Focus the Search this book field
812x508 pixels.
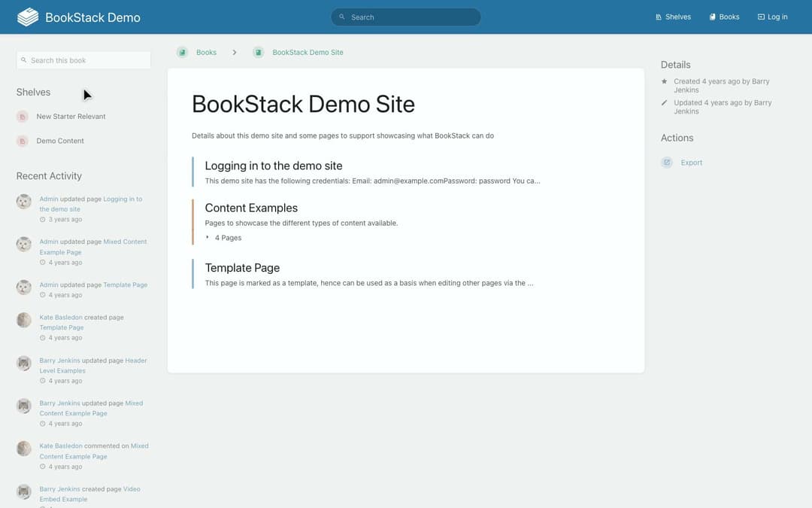click(x=83, y=60)
